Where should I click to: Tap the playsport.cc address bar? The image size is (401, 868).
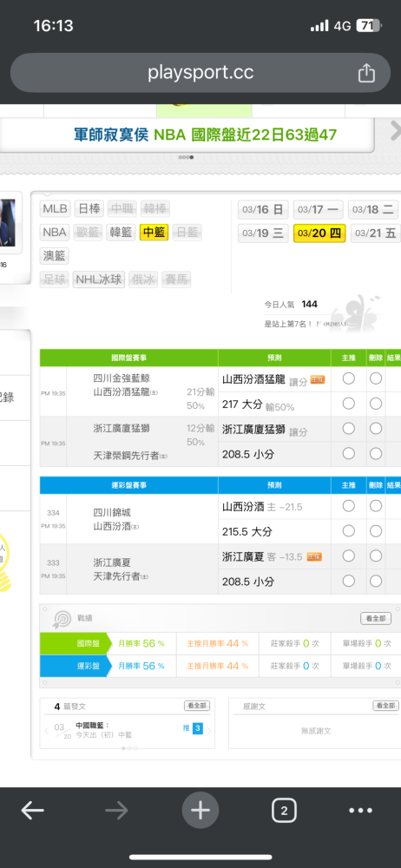200,73
